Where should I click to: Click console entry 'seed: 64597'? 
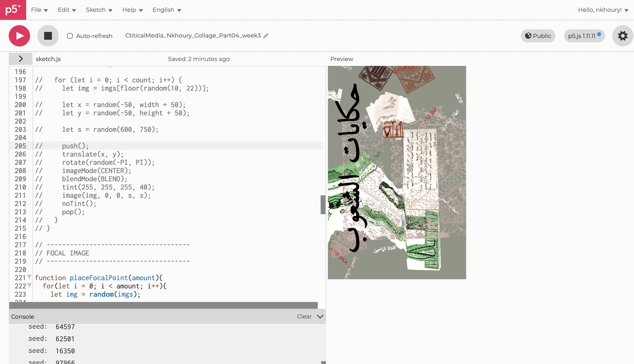(51, 326)
